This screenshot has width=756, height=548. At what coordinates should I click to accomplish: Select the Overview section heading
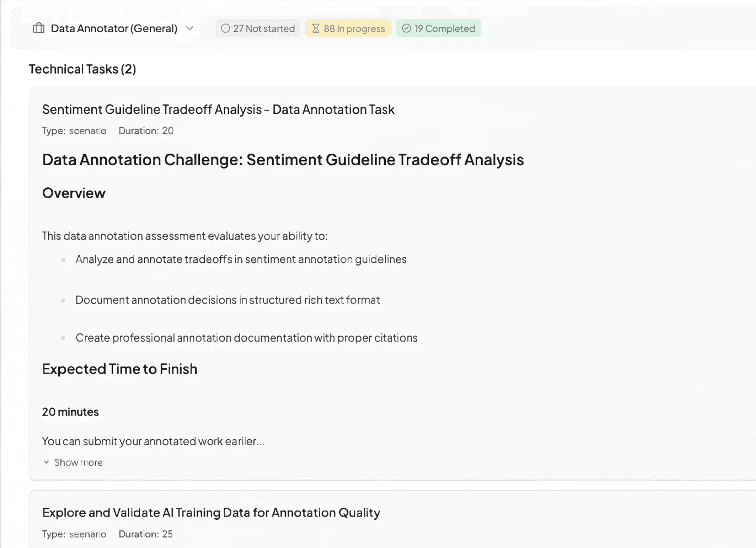click(74, 193)
